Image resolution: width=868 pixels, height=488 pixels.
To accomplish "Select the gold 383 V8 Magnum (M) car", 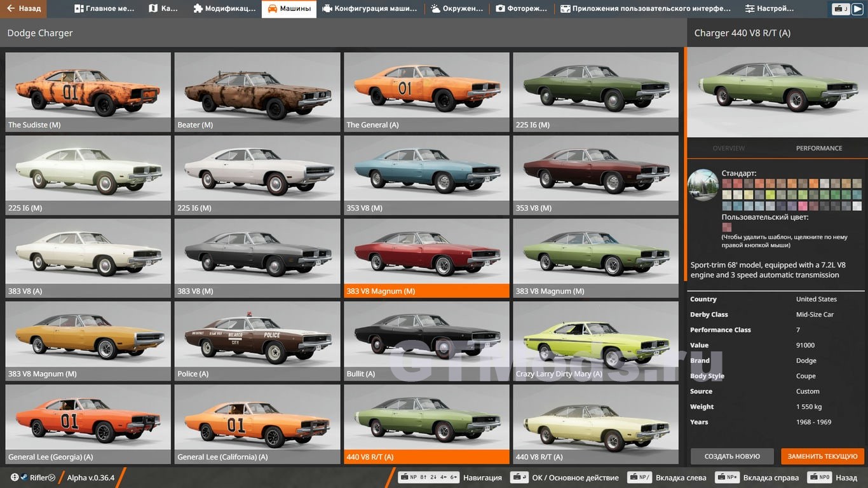I will click(88, 341).
